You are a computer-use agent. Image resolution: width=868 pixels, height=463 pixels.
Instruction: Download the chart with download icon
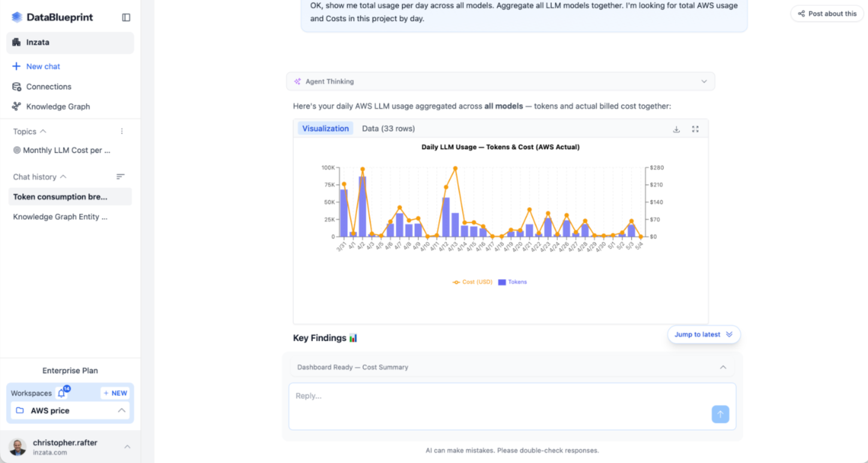click(676, 129)
